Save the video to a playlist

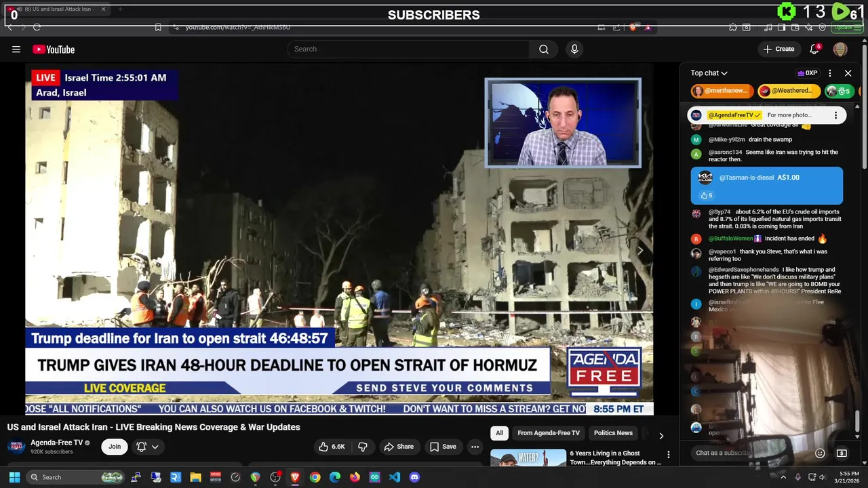442,447
